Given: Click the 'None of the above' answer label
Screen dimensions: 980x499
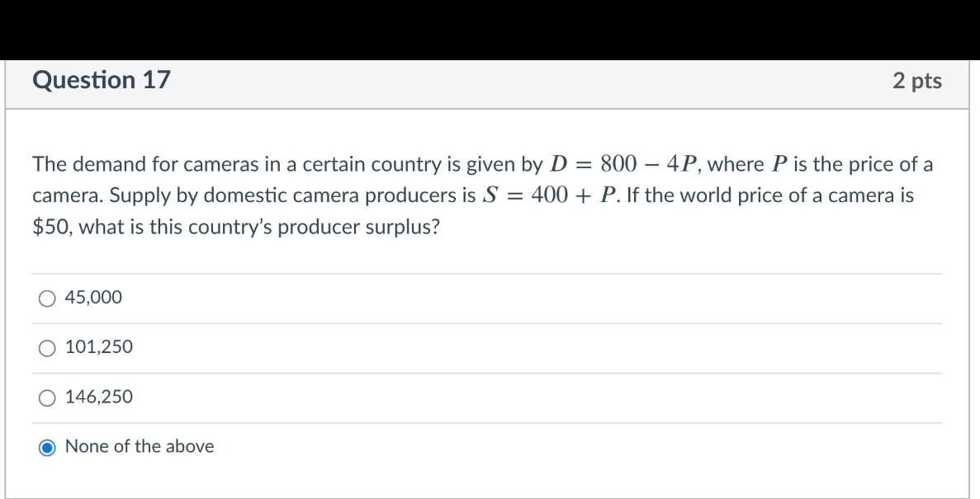Looking at the screenshot, I should tap(139, 446).
